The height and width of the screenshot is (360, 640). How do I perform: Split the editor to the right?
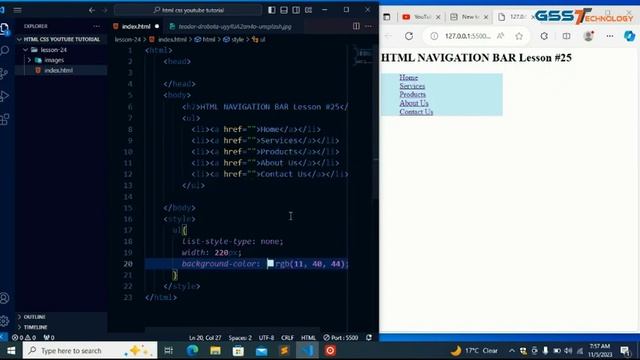pos(356,26)
